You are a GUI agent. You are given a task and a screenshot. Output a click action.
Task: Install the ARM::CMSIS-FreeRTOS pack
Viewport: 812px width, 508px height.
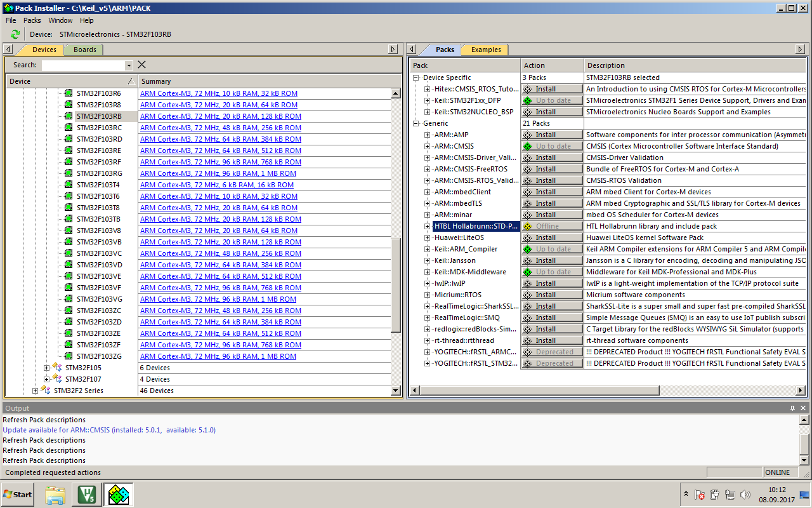(552, 169)
